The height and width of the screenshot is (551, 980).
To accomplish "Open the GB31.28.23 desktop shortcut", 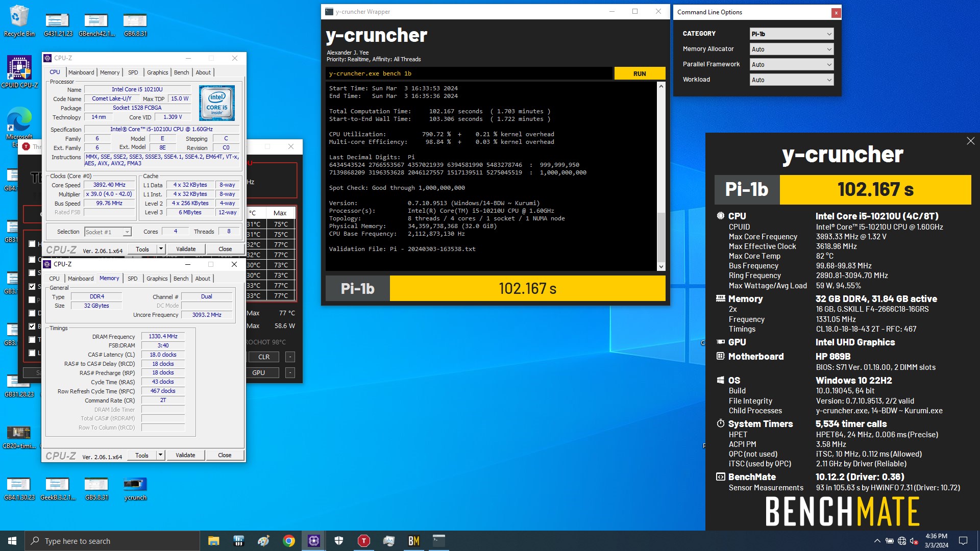I will [19, 385].
